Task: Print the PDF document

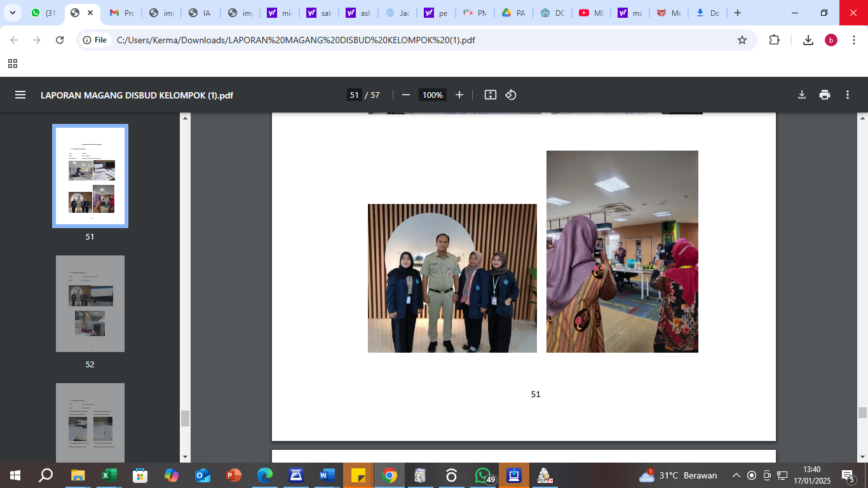Action: (x=825, y=95)
